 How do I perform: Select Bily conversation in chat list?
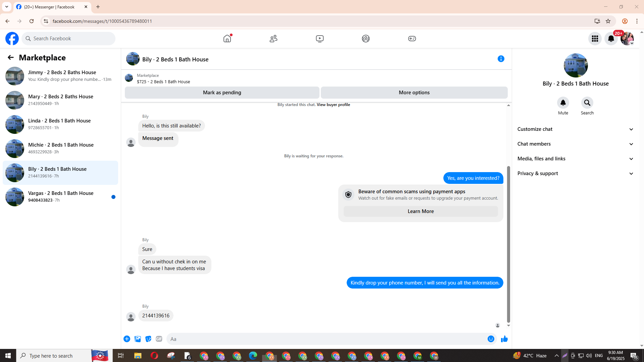click(x=60, y=173)
